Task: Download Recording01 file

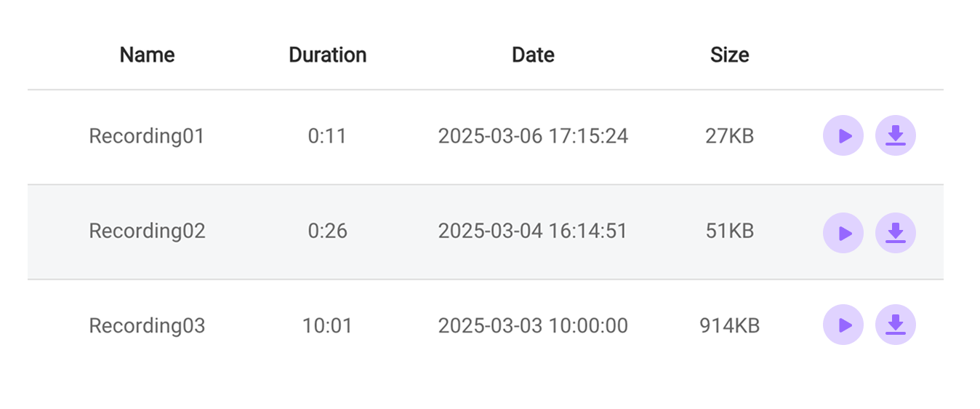Action: pyautogui.click(x=896, y=135)
